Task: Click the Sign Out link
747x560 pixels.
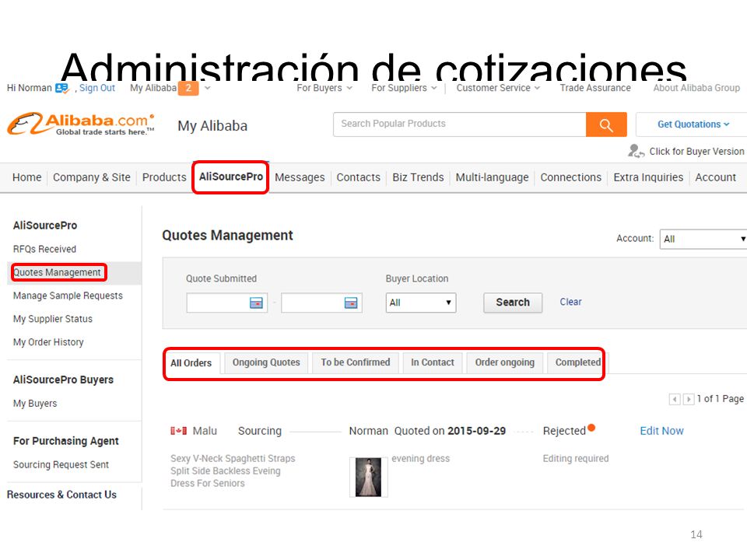Action: (x=97, y=88)
